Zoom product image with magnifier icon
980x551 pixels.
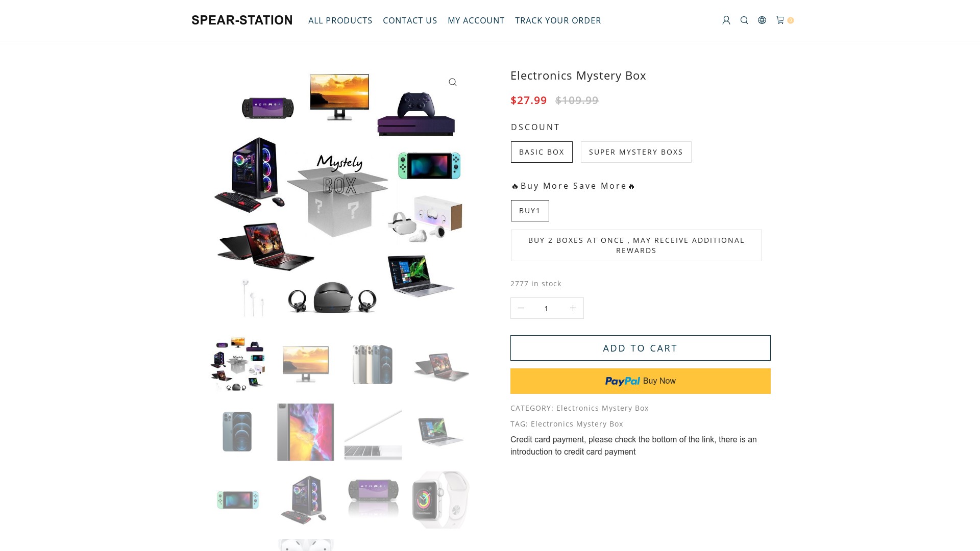[x=453, y=82]
